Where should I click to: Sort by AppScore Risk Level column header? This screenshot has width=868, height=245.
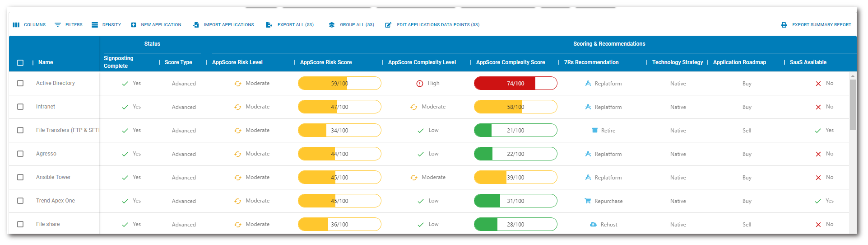coord(237,62)
